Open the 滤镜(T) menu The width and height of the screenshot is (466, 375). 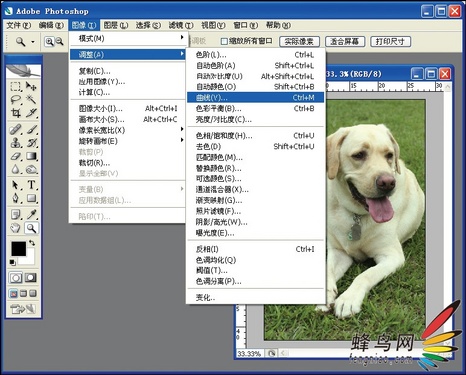click(181, 25)
